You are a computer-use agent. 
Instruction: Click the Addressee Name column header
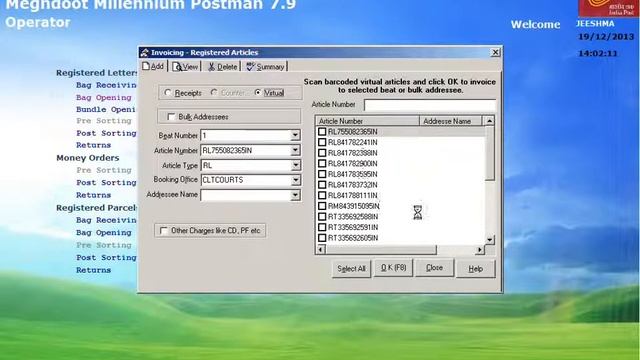tap(451, 121)
